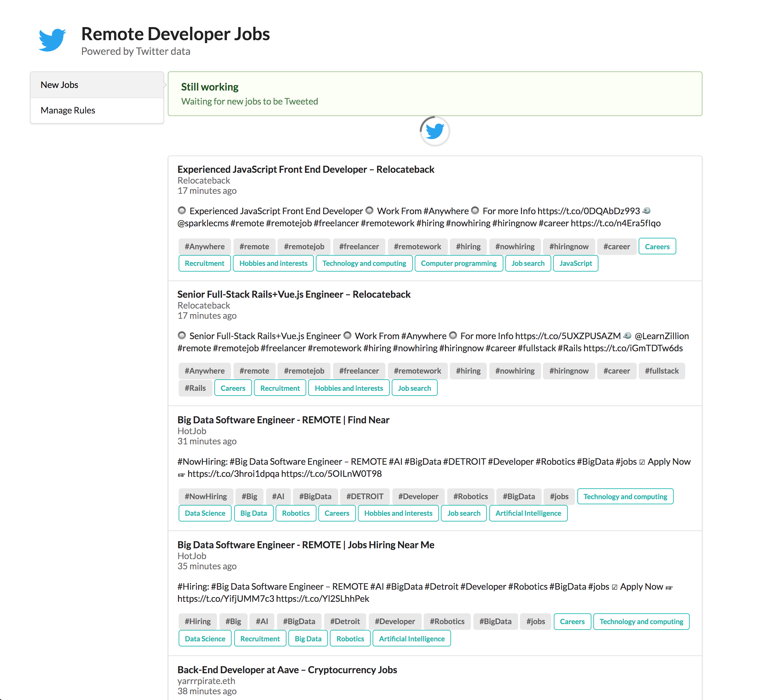The image size is (779, 700).
Task: Open the Manage Rules menu item
Action: [x=68, y=110]
